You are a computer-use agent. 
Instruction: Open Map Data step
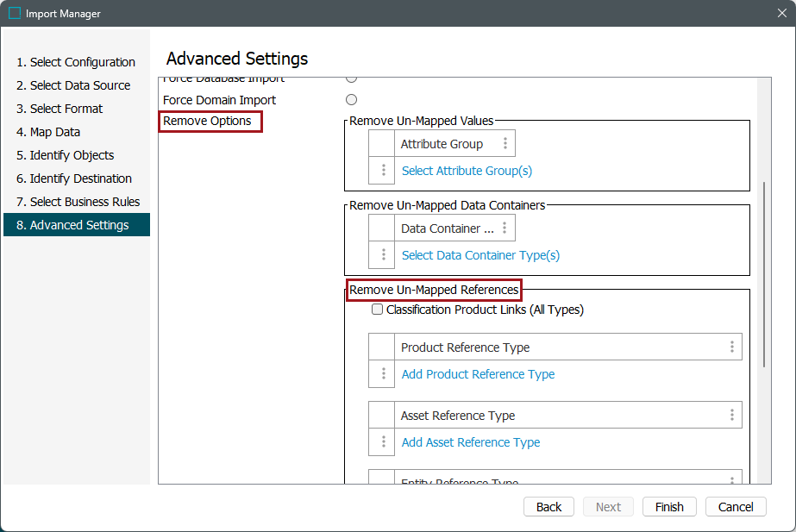pyautogui.click(x=54, y=132)
